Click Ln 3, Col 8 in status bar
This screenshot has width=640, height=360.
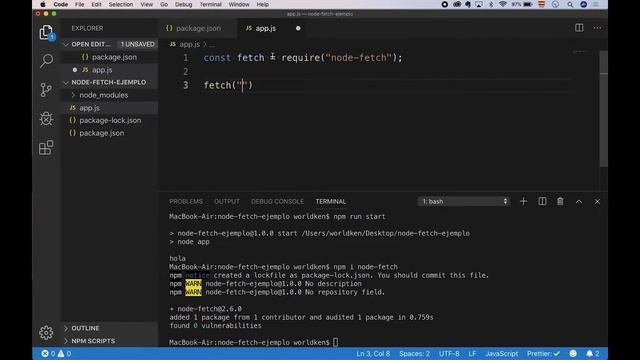click(x=373, y=353)
